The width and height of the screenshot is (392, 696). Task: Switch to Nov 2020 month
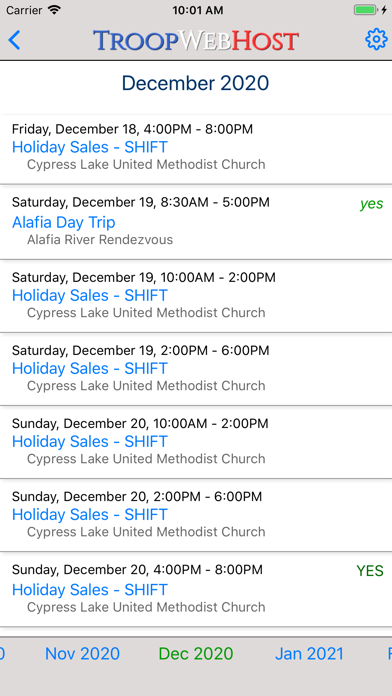83,653
